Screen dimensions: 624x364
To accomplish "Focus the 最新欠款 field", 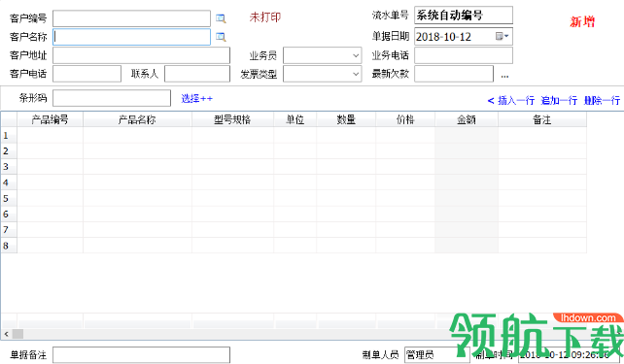I will point(454,74).
